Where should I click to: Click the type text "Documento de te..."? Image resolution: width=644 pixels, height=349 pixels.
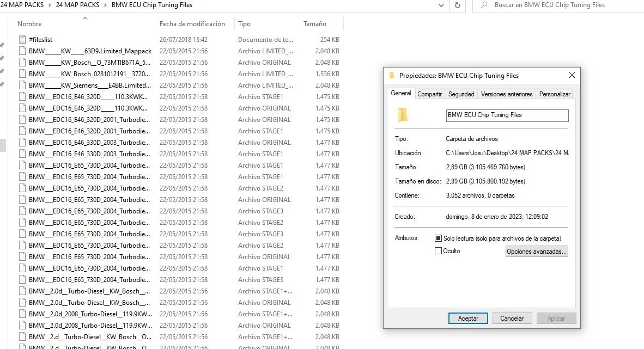(x=265, y=39)
